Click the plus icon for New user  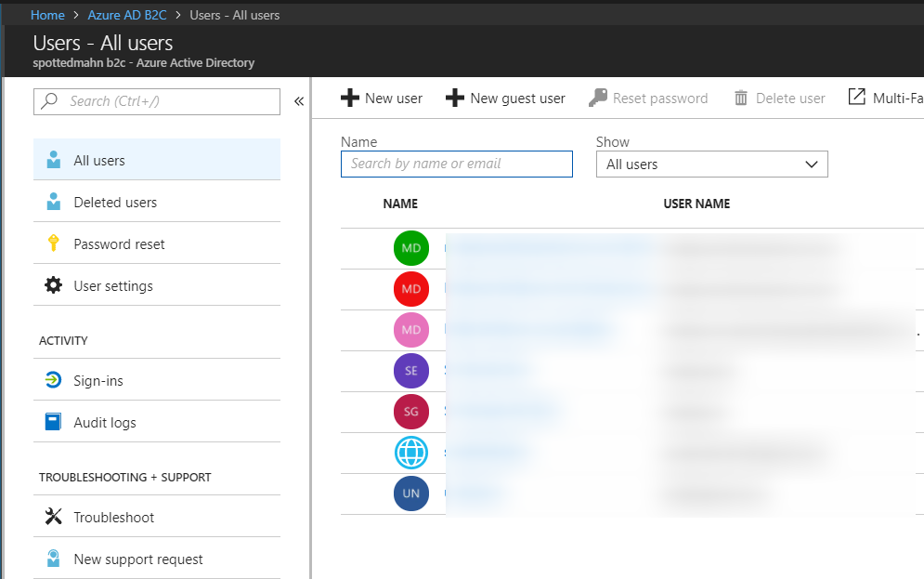pyautogui.click(x=350, y=98)
